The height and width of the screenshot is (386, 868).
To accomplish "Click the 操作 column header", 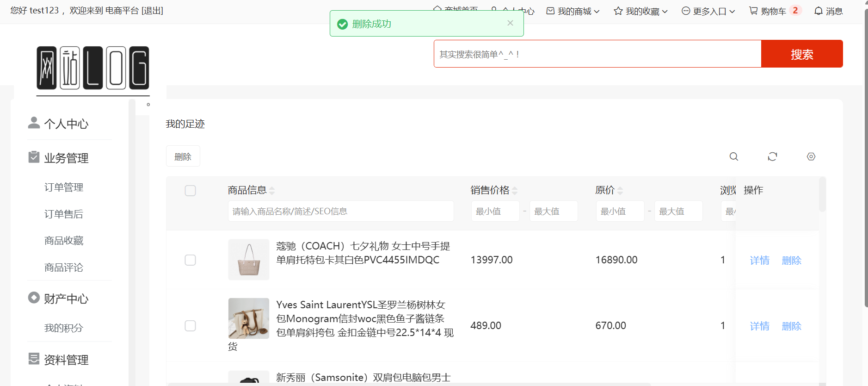I will click(x=753, y=190).
